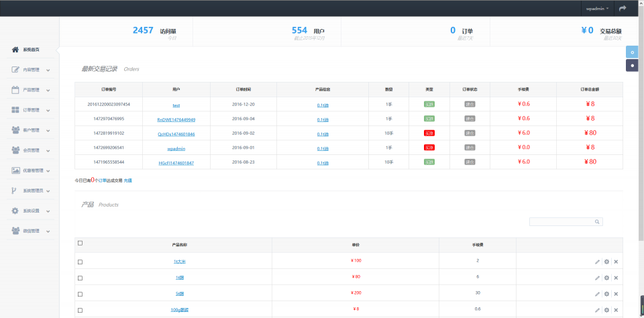Delete the 1t大米 product row
This screenshot has width=644, height=318.
(616, 262)
